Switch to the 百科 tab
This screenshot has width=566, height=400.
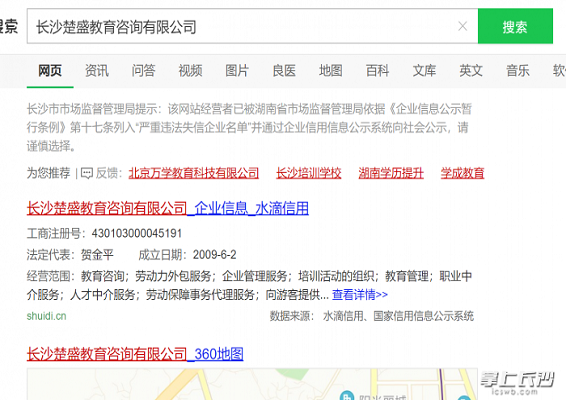pos(378,70)
